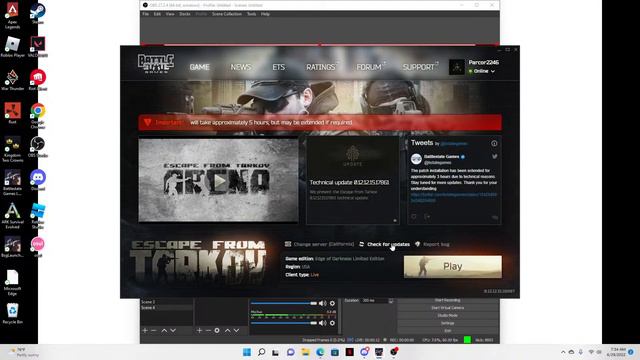This screenshot has height=360, width=640.
Task: Open the File menu in OBS
Action: coord(146,14)
